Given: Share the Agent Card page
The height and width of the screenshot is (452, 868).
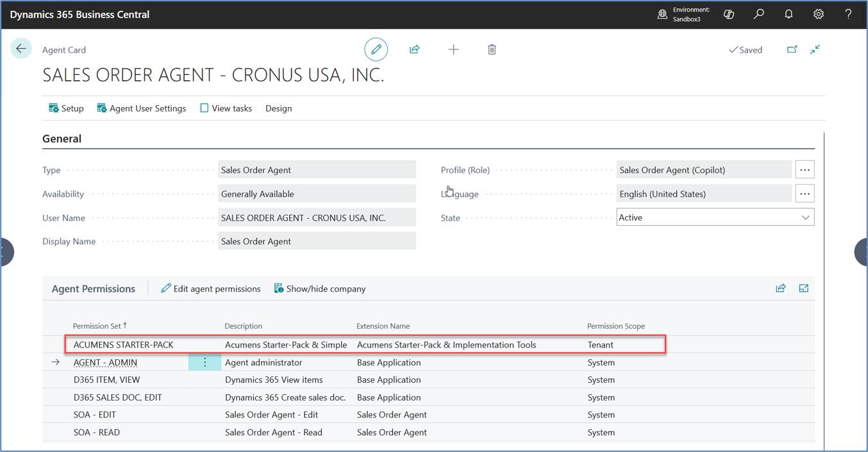Looking at the screenshot, I should pos(415,49).
